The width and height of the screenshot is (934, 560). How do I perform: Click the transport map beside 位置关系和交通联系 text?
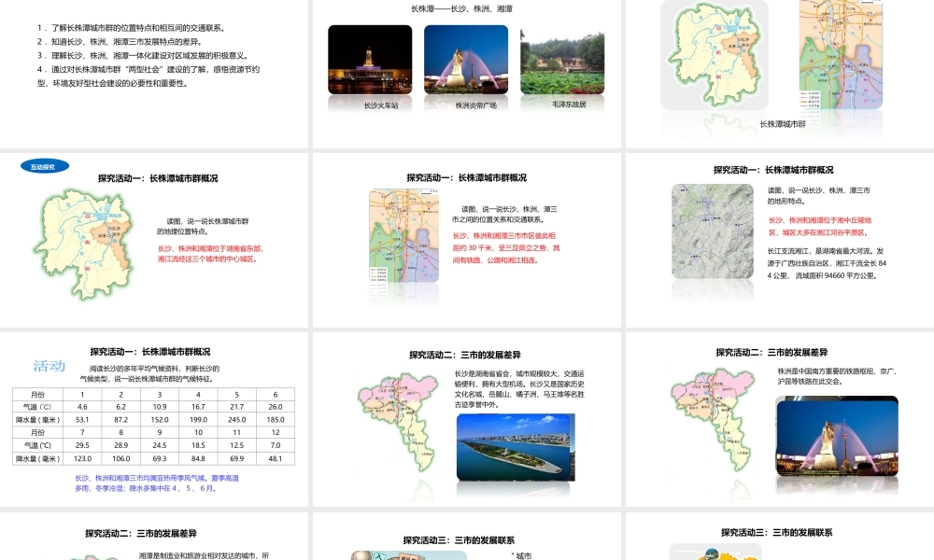tap(403, 235)
